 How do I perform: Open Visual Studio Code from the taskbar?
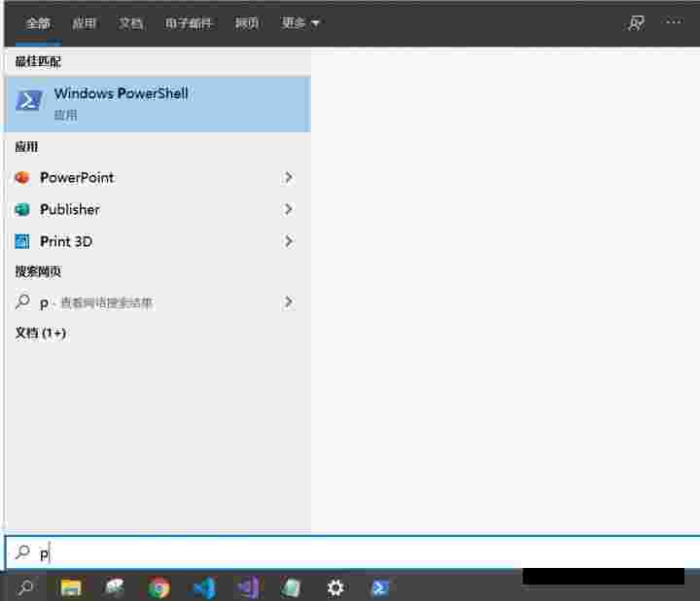pyautogui.click(x=205, y=587)
